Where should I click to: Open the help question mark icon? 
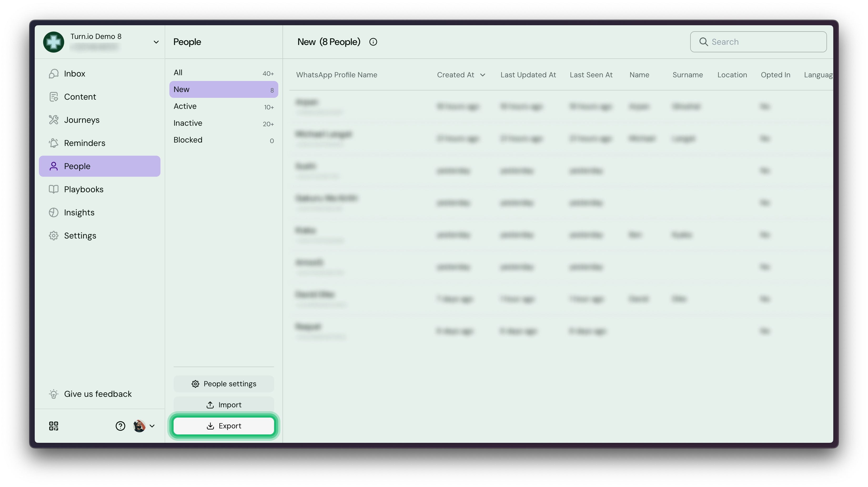120,426
